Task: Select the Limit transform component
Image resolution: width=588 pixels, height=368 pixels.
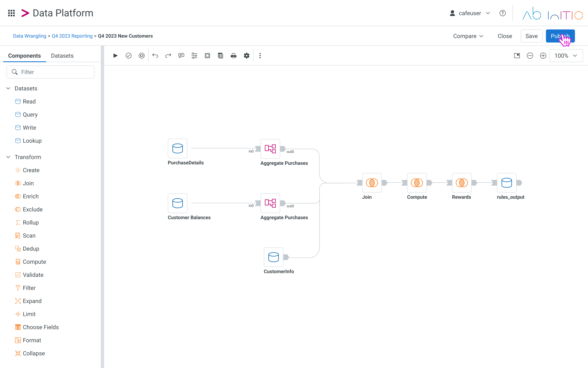Action: [25, 314]
